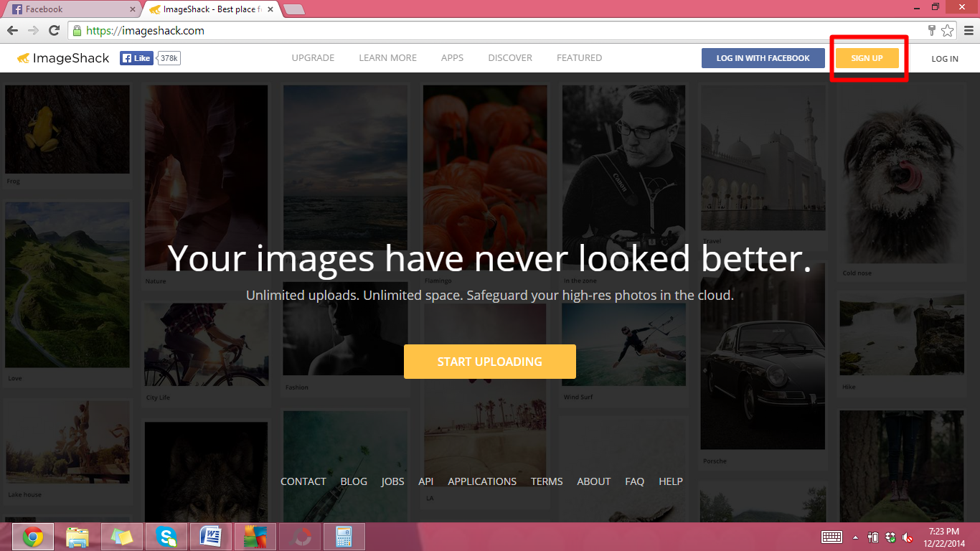Open the AVG colorful taskbar icon
Image resolution: width=980 pixels, height=551 pixels.
(x=255, y=537)
